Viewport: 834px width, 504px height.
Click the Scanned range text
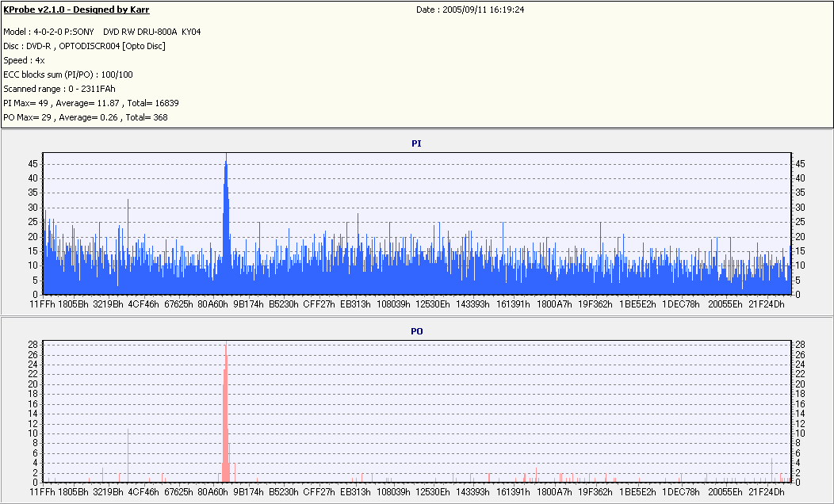pos(59,90)
